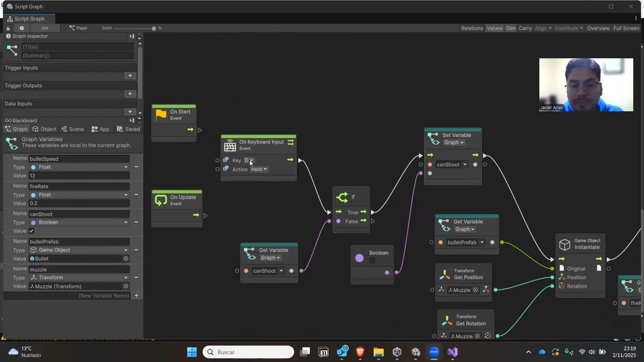The height and width of the screenshot is (362, 644).
Task: Click the On Keyboard Input keyboard icon
Action: [x=230, y=145]
